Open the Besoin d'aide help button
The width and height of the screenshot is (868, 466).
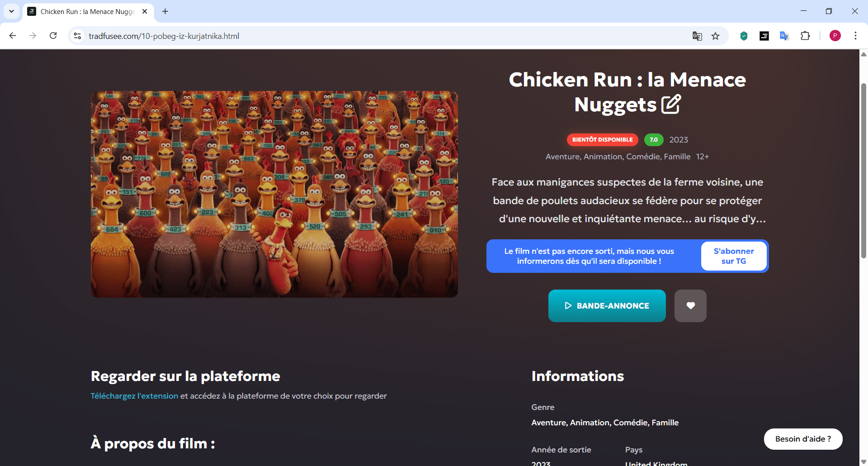[x=803, y=439]
